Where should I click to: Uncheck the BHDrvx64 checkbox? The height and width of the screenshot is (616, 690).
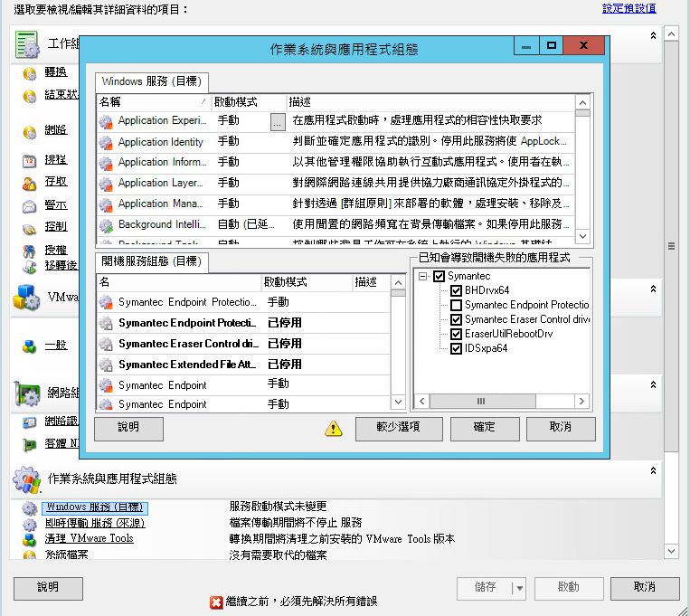[x=456, y=291]
